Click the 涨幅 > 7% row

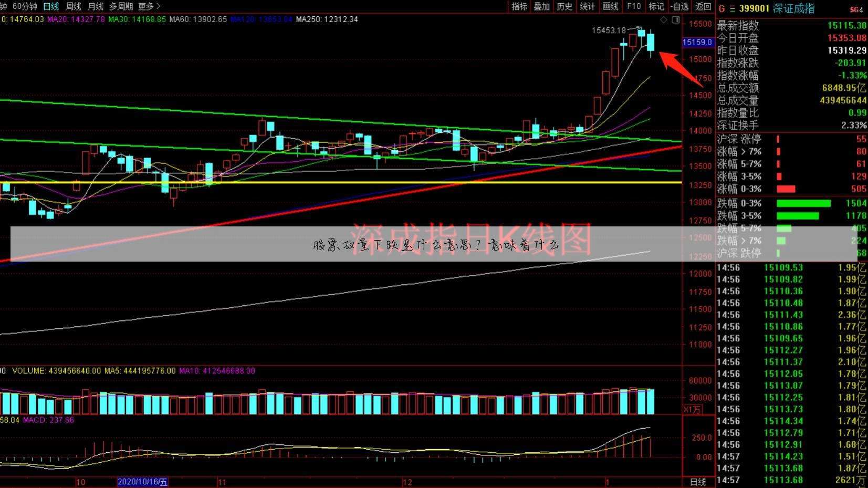point(792,152)
